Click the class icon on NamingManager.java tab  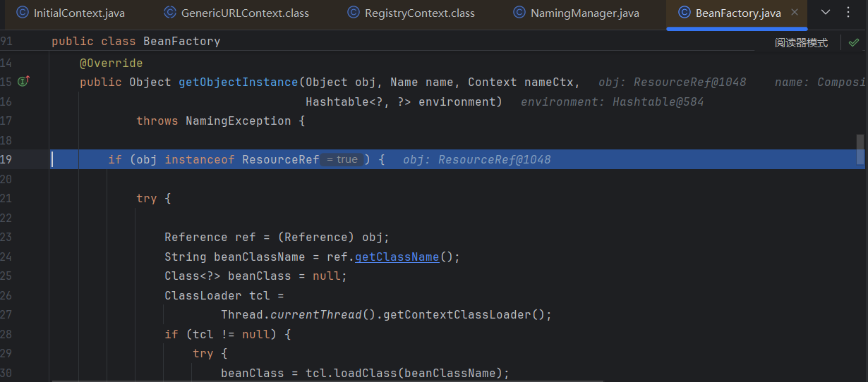click(x=519, y=13)
